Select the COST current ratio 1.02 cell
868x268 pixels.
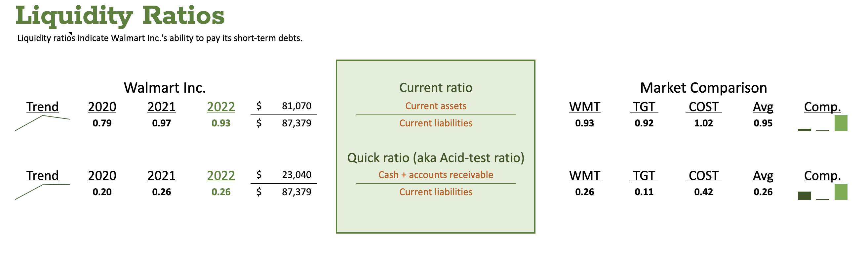[x=704, y=123]
